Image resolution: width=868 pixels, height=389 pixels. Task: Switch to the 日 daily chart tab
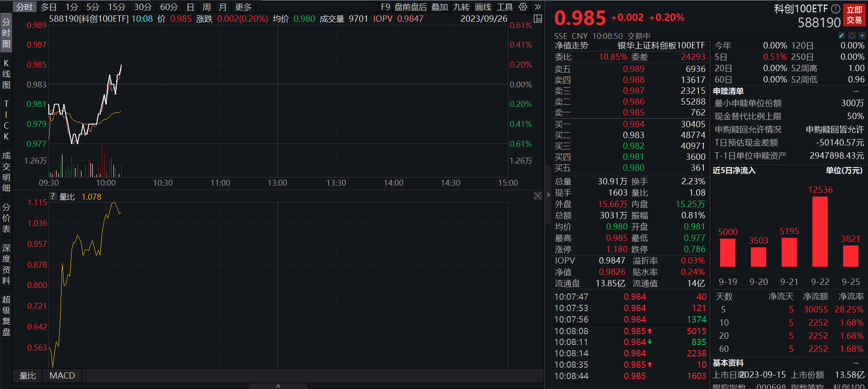(190, 7)
